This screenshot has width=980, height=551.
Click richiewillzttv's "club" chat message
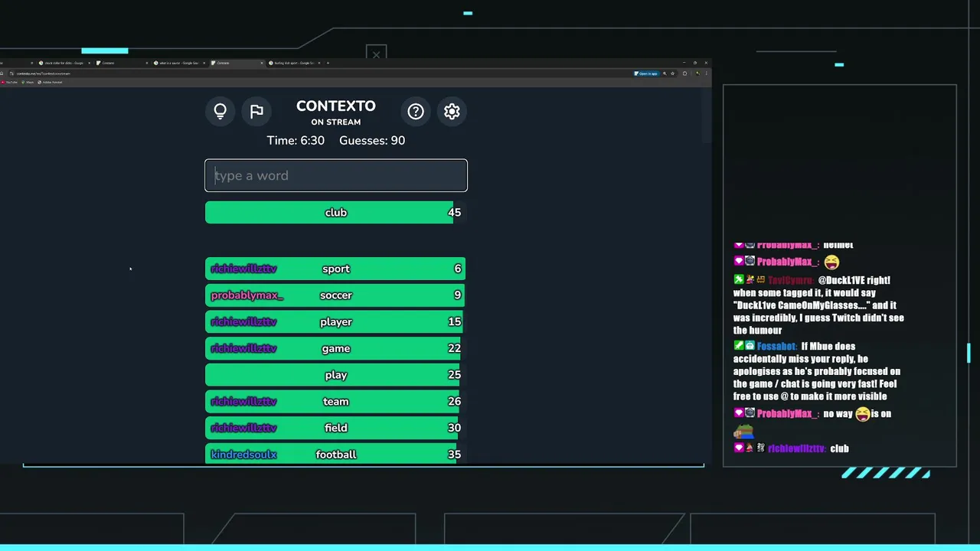click(x=839, y=448)
